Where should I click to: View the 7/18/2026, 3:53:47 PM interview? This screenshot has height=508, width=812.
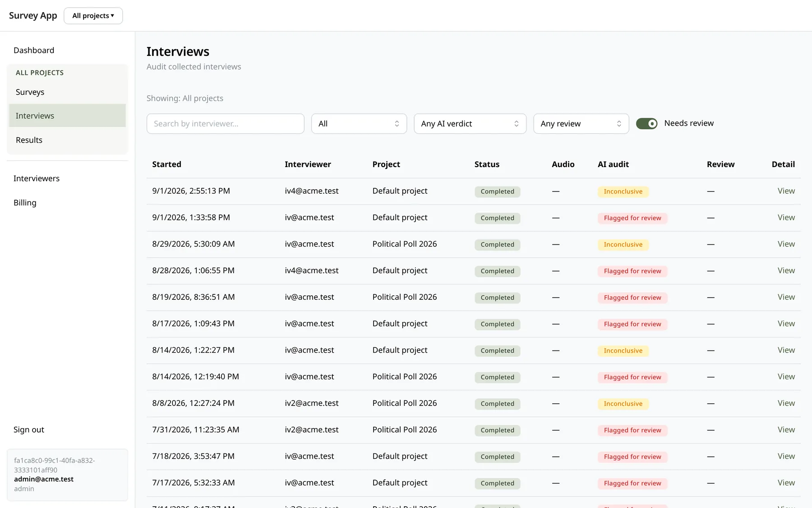(x=786, y=457)
